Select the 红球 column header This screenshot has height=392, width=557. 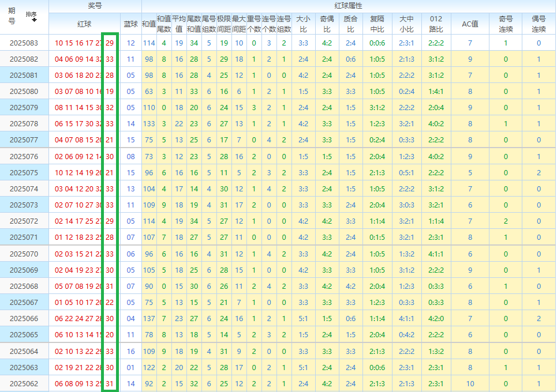(x=84, y=24)
